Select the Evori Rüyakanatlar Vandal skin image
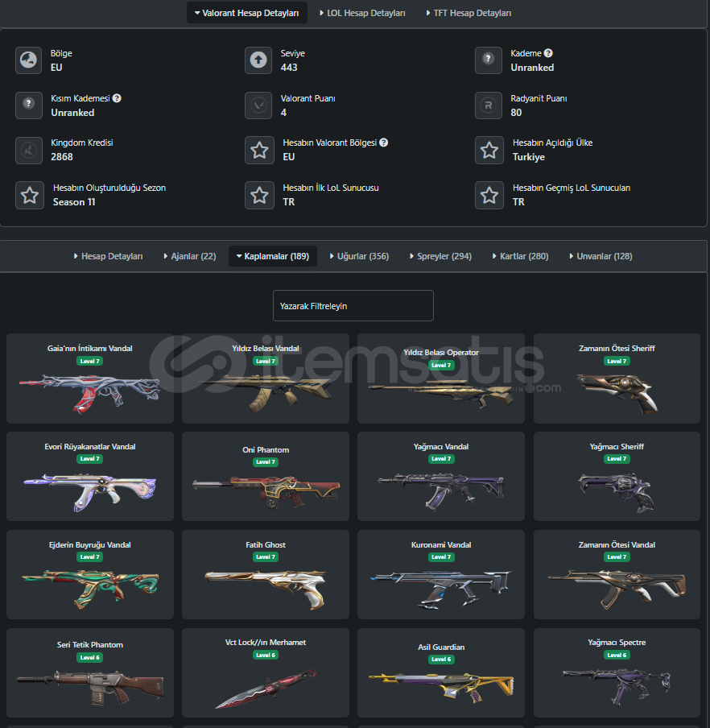The height and width of the screenshot is (728, 710). 89,492
